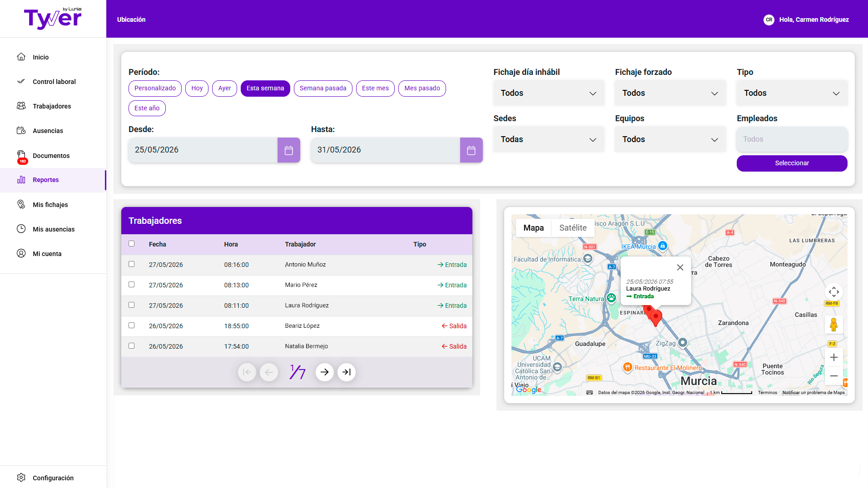Go to first page of Trabajadores table
This screenshot has width=868, height=488.
[x=247, y=372]
